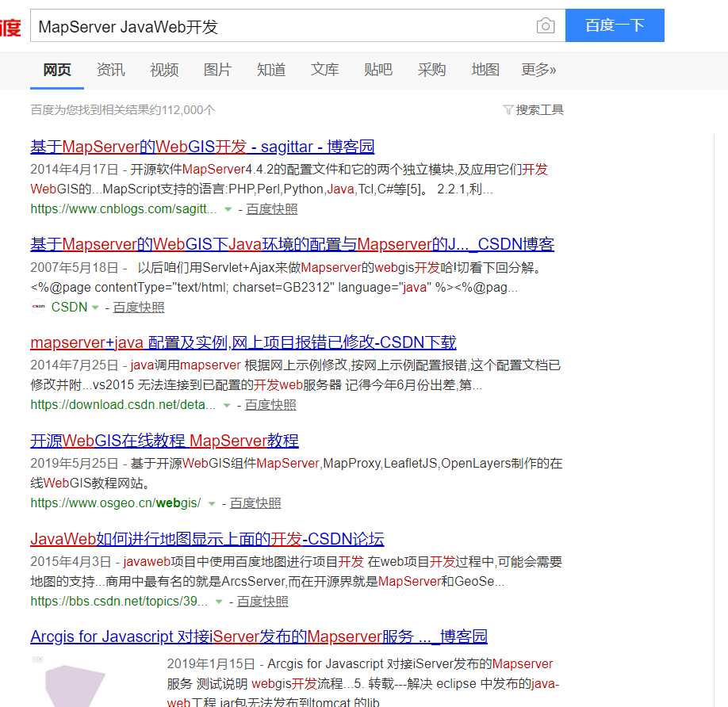This screenshot has width=728, height=707.
Task: Expand the 更多» tab menu
Action: point(538,70)
